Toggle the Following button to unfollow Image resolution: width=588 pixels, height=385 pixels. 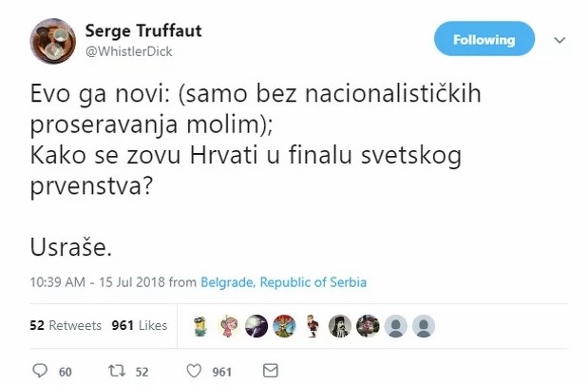click(x=484, y=40)
